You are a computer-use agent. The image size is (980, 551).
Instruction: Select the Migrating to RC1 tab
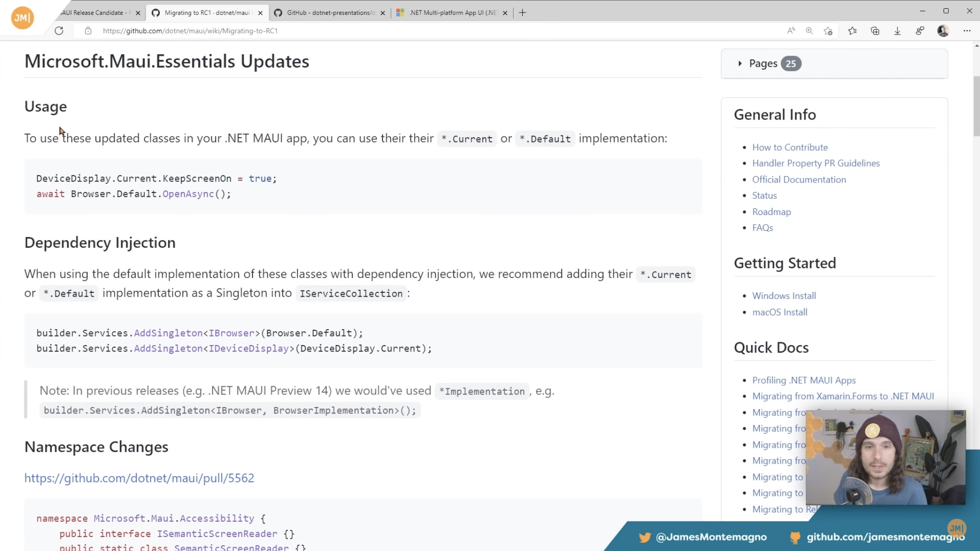pyautogui.click(x=207, y=13)
